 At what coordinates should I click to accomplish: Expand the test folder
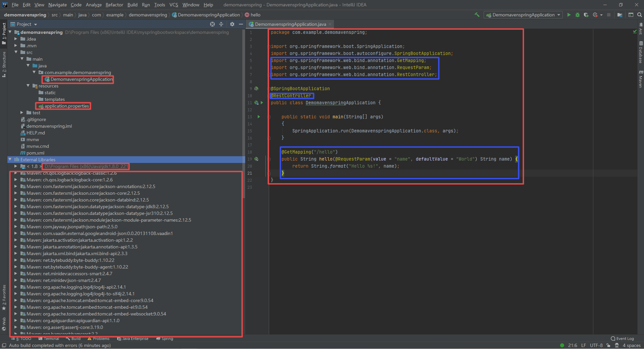(x=22, y=113)
